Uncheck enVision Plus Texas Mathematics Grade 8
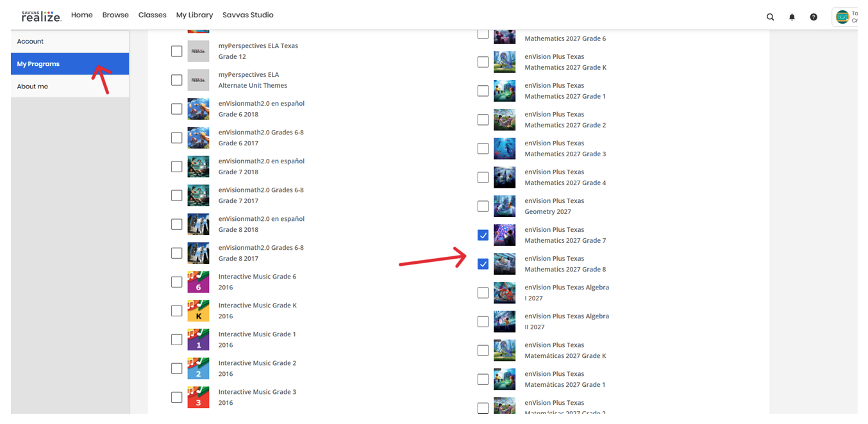Screen dimensions: 868x424 point(483,264)
